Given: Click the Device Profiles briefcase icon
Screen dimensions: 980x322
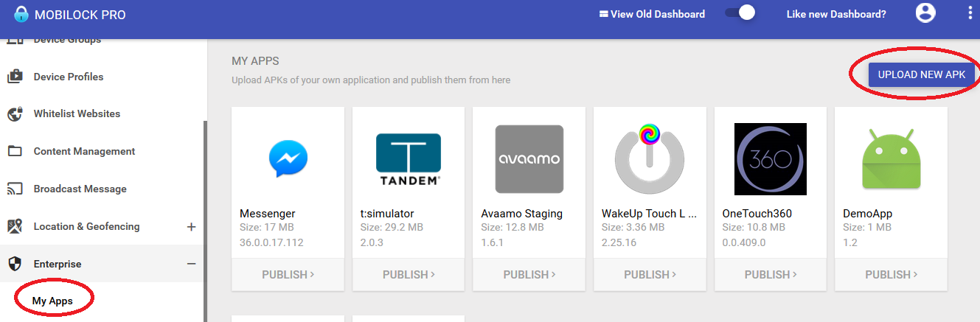Looking at the screenshot, I should tap(15, 77).
